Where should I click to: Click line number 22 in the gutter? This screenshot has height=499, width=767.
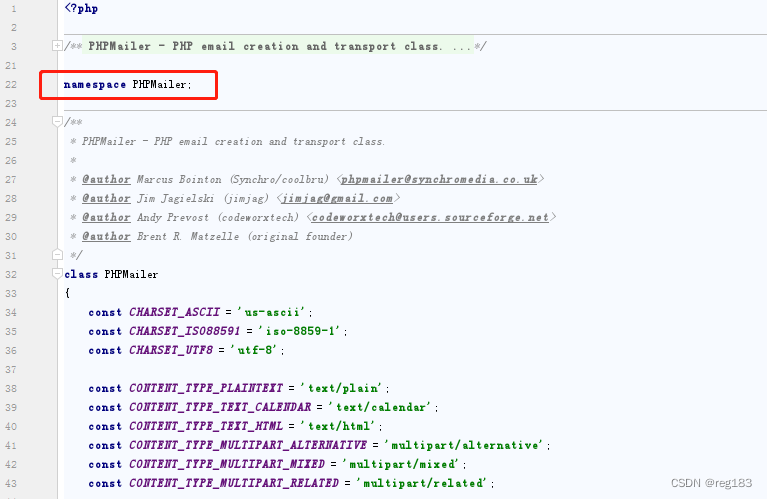pyautogui.click(x=11, y=85)
